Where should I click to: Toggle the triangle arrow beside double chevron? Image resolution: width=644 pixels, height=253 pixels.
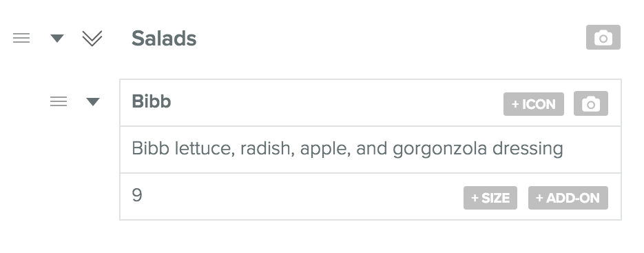click(x=57, y=38)
